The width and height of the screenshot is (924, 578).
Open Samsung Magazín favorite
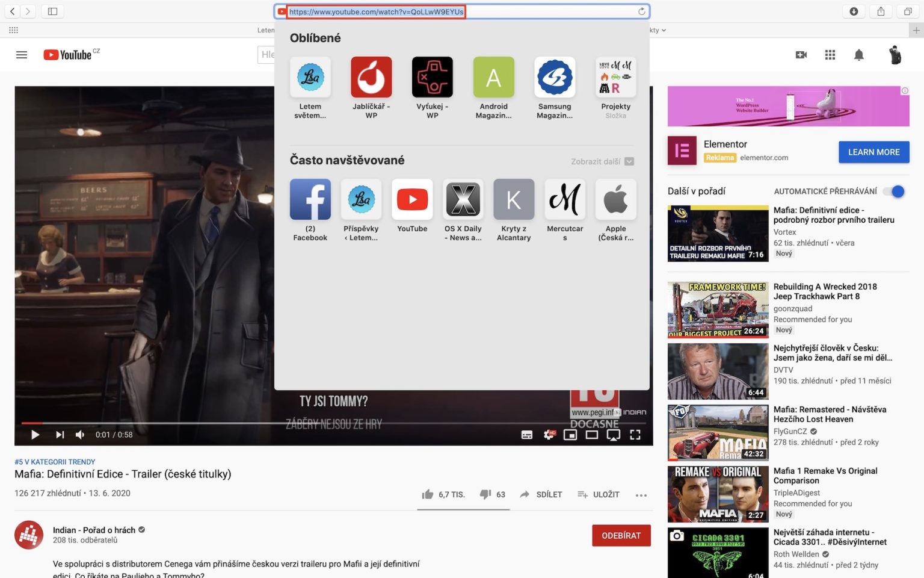pos(555,77)
